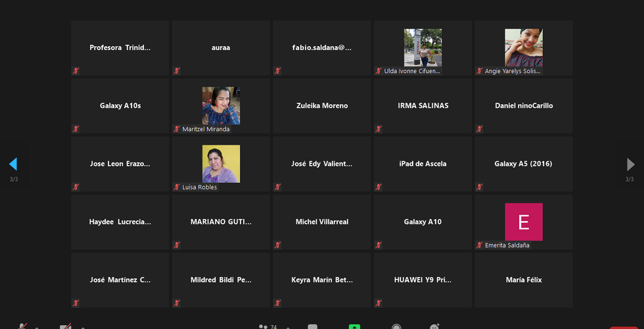Click muted mic icon on Galaxy A5 (2016) tile
The height and width of the screenshot is (329, 644).
[x=479, y=187]
